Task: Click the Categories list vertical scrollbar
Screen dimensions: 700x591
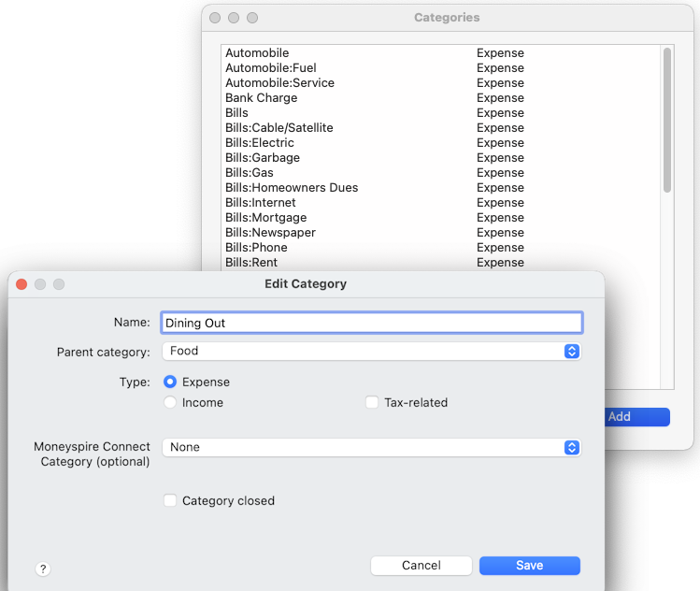Action: pyautogui.click(x=667, y=121)
